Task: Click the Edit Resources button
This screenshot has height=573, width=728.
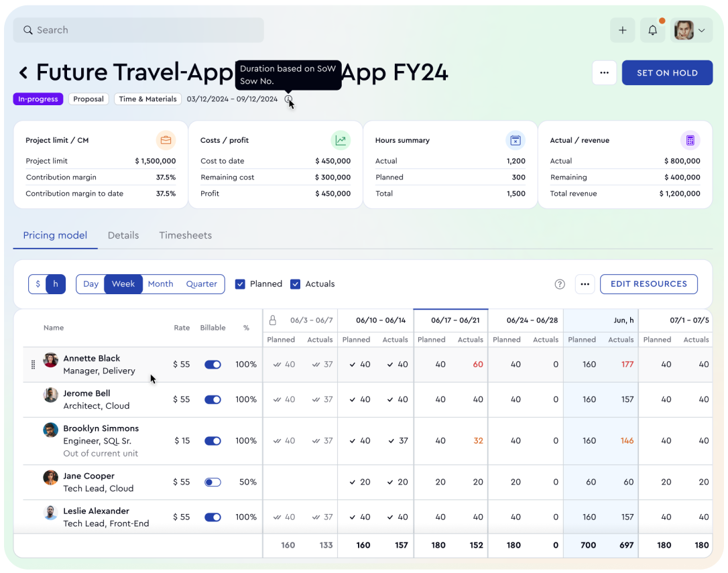Action: tap(649, 284)
